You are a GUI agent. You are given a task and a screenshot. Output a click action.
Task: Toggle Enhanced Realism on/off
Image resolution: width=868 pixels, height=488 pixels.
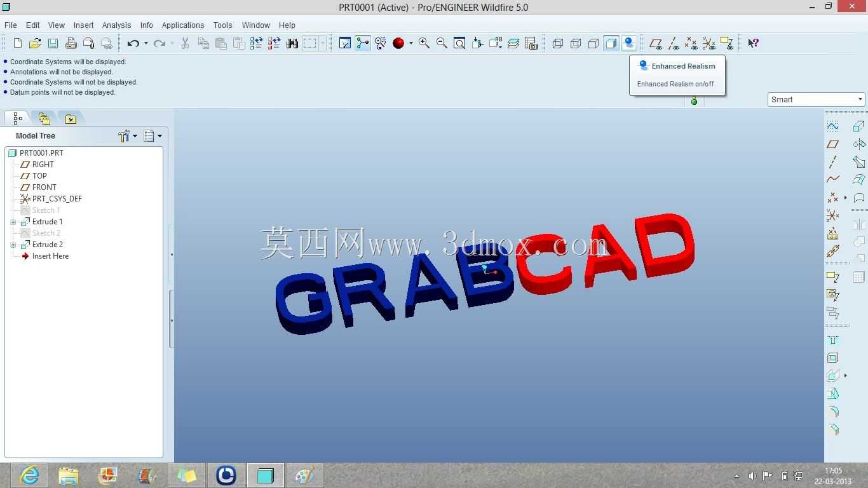[x=629, y=43]
